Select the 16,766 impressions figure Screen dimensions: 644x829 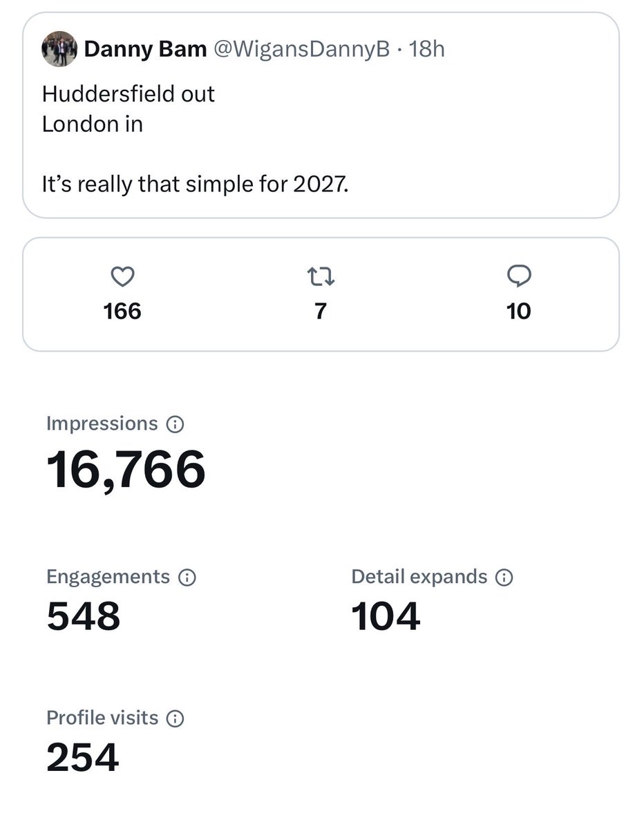[x=126, y=470]
